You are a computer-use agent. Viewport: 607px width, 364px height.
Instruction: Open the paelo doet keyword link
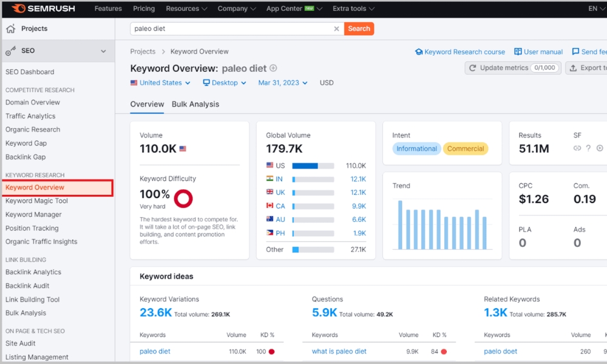tap(501, 351)
